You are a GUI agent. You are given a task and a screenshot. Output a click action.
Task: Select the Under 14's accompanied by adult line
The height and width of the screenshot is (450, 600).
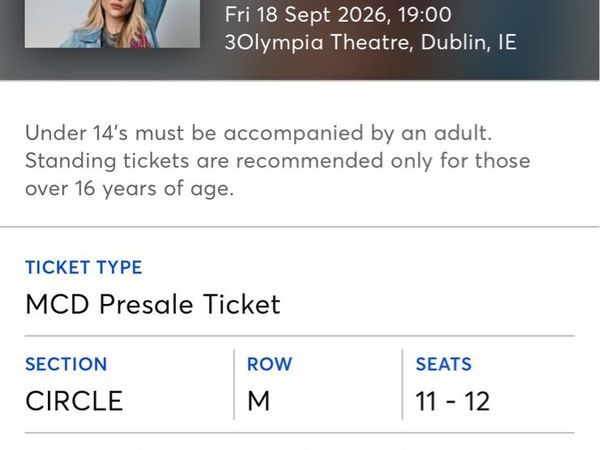(x=261, y=133)
